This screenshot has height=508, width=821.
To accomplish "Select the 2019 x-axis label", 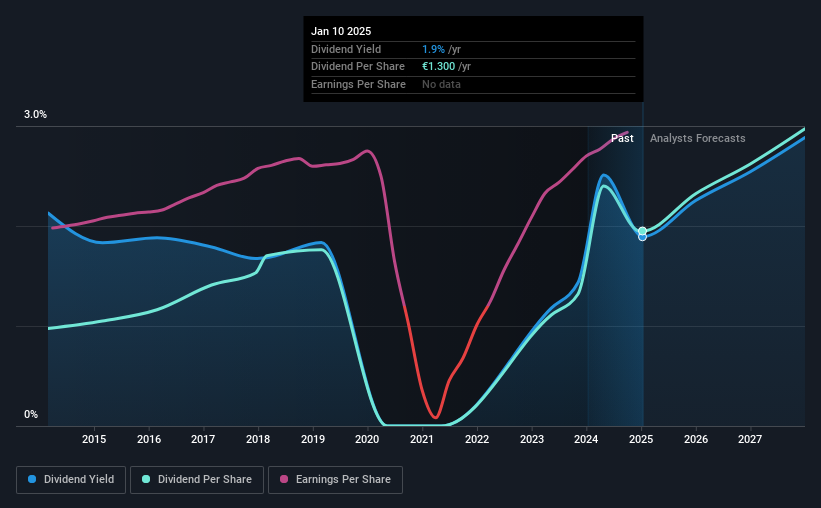I will tap(313, 439).
